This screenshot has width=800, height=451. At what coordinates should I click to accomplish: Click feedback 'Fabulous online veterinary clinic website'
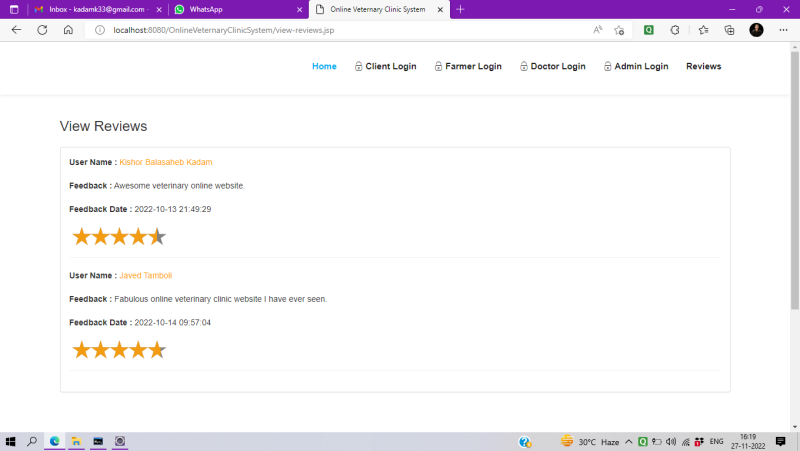coord(220,299)
